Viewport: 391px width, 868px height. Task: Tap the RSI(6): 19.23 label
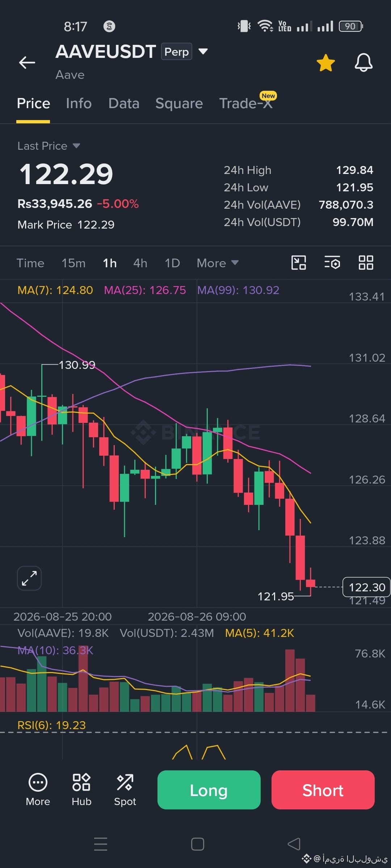(x=51, y=725)
